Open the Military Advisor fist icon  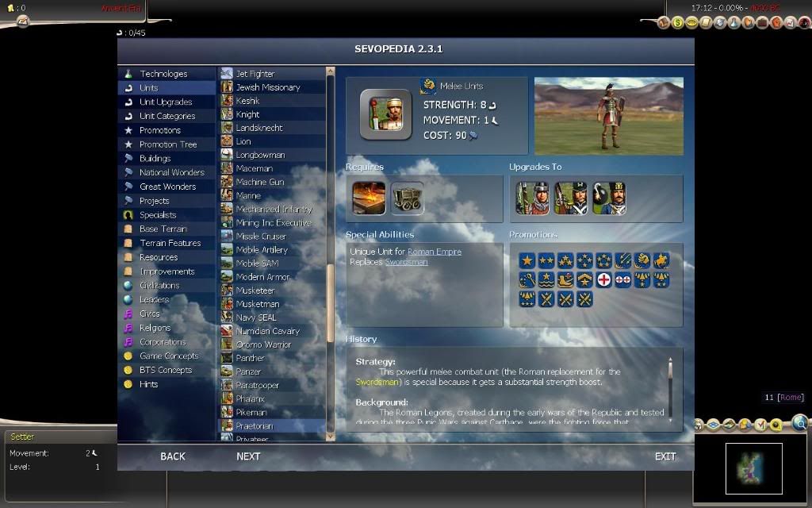point(776,22)
